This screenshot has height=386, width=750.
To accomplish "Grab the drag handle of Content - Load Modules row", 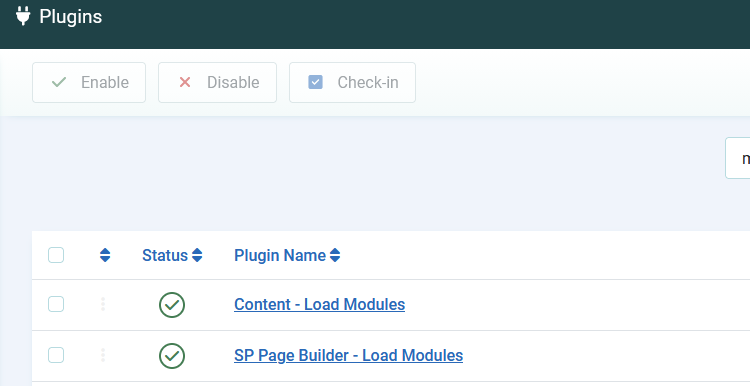I will click(103, 304).
